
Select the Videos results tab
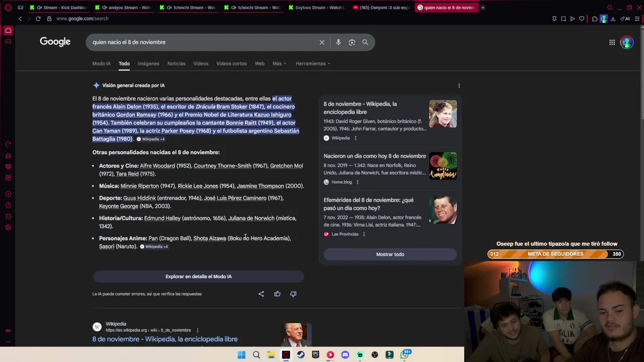click(x=201, y=63)
